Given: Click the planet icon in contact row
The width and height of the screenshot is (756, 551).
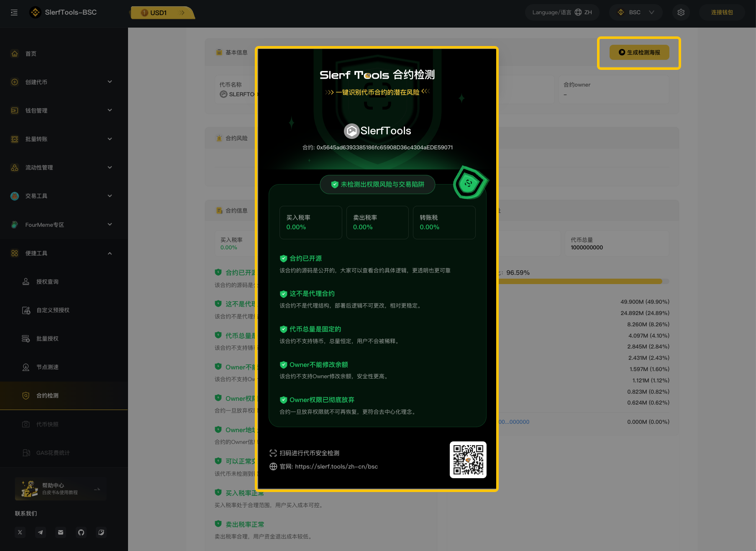Looking at the screenshot, I should click(101, 532).
